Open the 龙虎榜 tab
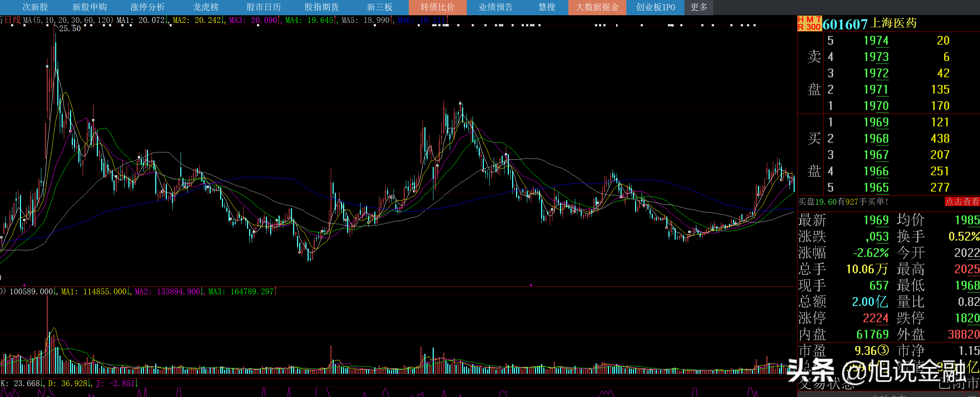This screenshot has width=980, height=397. (206, 7)
